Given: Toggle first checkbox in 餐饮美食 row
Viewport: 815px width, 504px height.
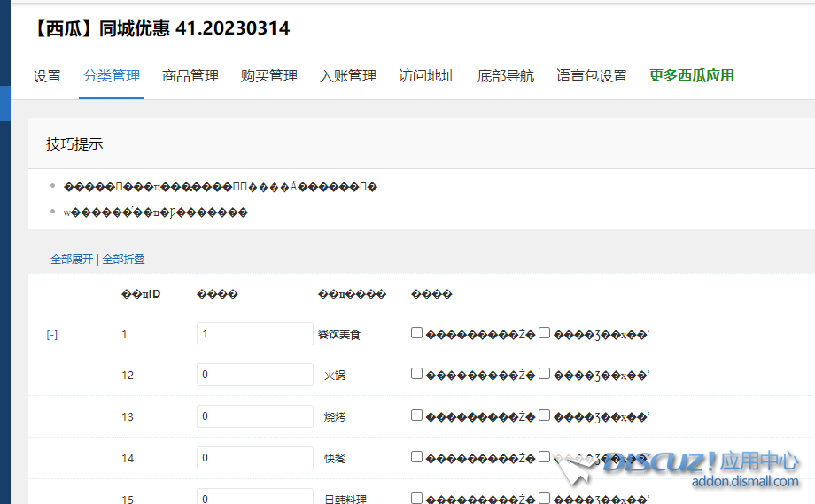Looking at the screenshot, I should (417, 332).
